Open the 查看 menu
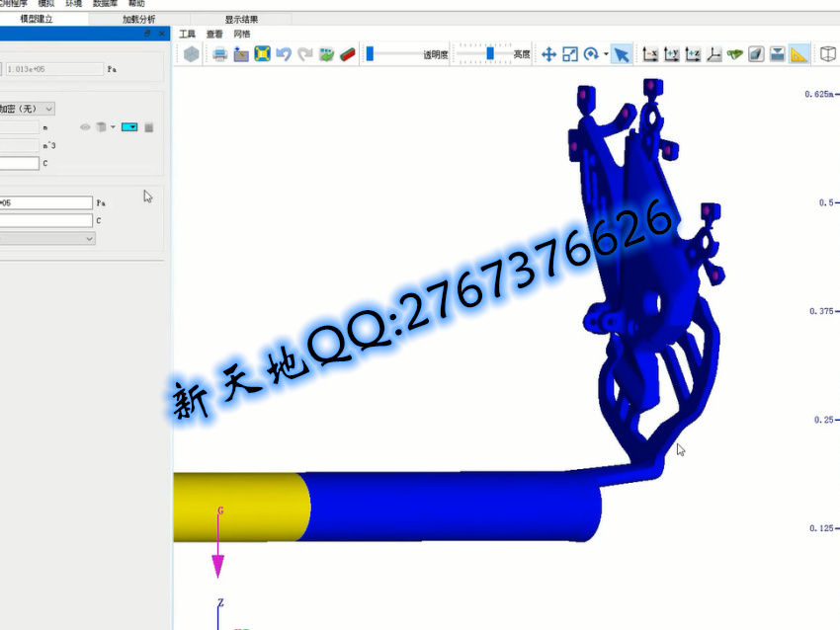The width and height of the screenshot is (840, 630). [214, 34]
